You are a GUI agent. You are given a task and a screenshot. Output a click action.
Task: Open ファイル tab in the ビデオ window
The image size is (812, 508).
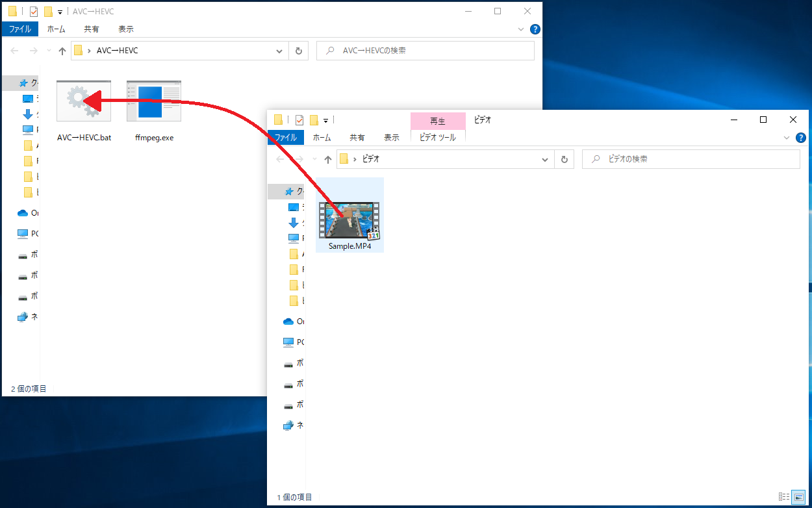pyautogui.click(x=286, y=137)
